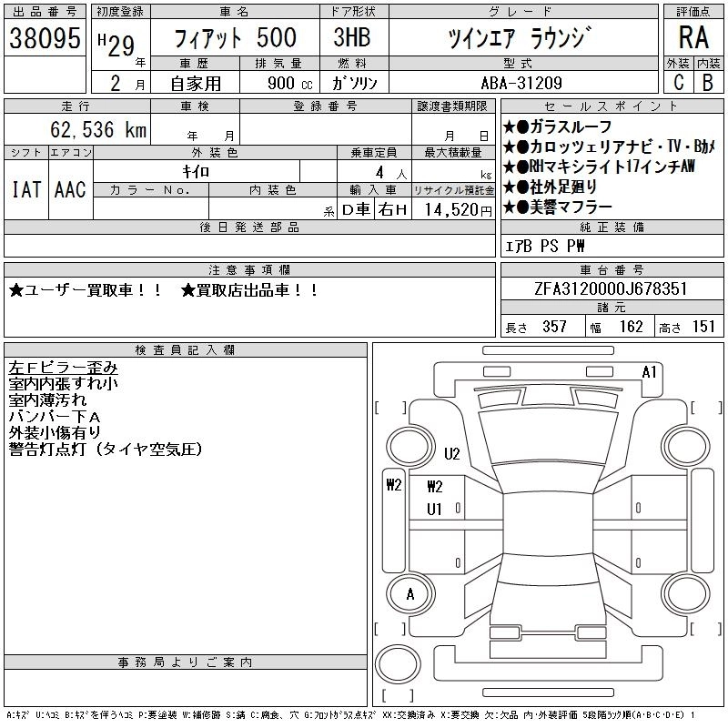Select sales point 社外足廻り
This screenshot has height=728, width=728.
(551, 187)
